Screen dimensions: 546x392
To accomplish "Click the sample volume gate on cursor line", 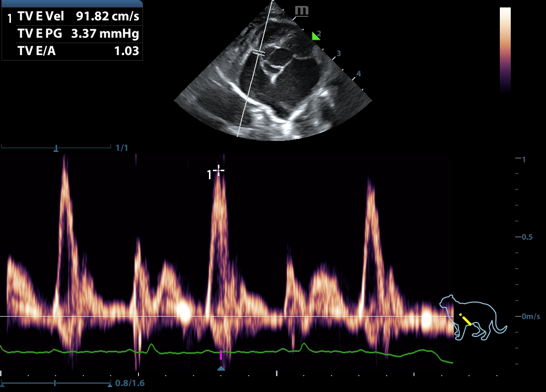I will (x=258, y=52).
